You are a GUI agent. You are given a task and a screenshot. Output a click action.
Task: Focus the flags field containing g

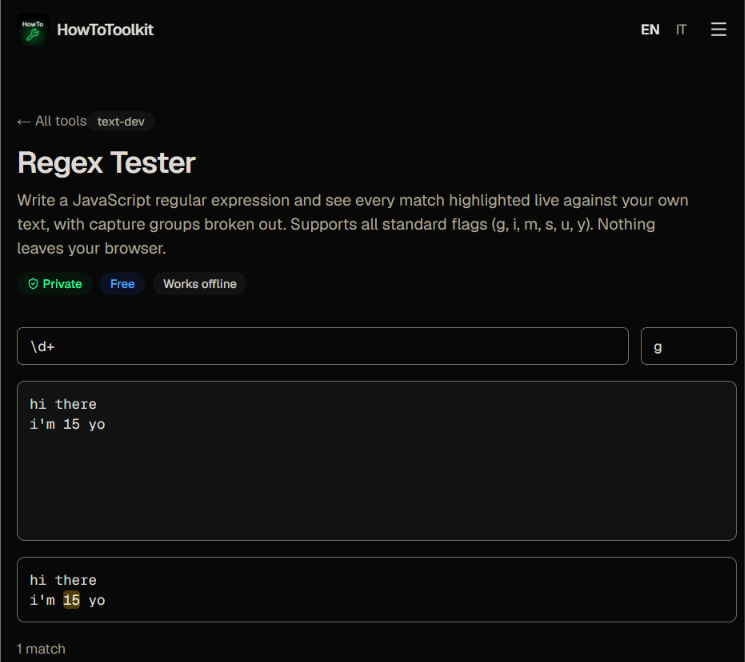pyautogui.click(x=688, y=346)
